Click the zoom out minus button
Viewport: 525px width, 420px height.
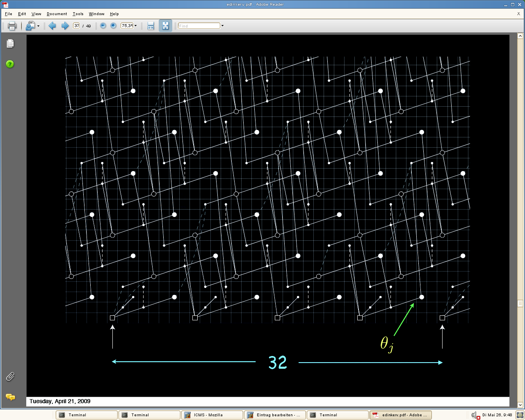[x=103, y=26]
